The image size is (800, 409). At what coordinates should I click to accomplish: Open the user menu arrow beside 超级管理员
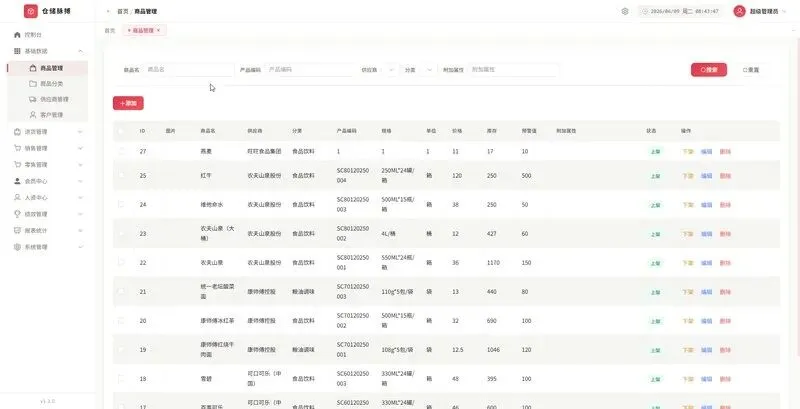[x=784, y=11]
